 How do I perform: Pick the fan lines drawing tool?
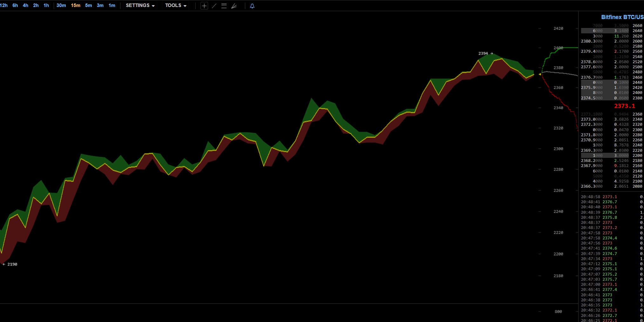tap(234, 6)
